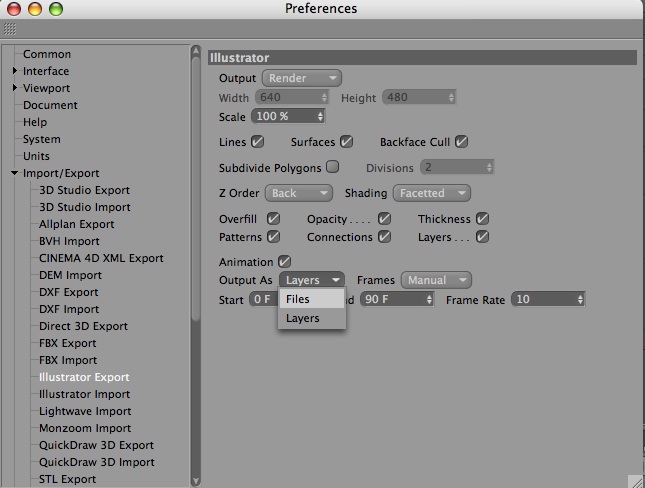The width and height of the screenshot is (645, 488).
Task: Click the Scale stepper arrows
Action: pos(320,116)
